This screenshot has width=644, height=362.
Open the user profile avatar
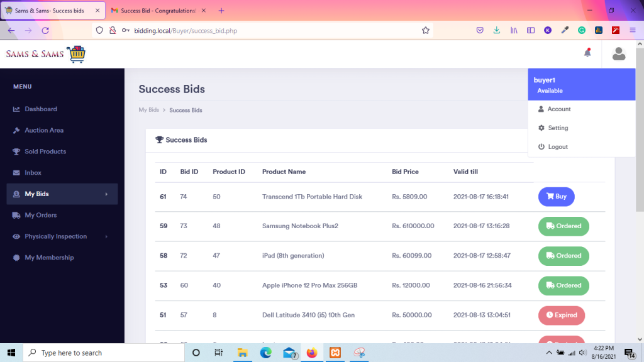(618, 54)
